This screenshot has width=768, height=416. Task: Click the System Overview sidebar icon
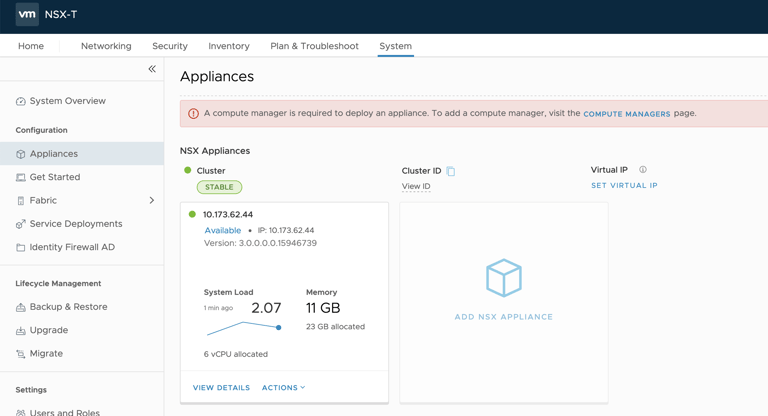(x=21, y=101)
